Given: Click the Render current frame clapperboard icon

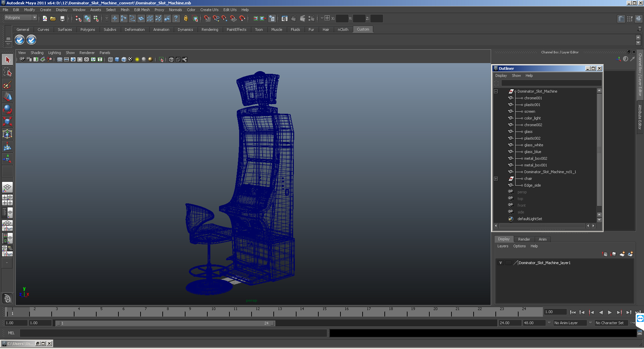Looking at the screenshot, I should (x=294, y=18).
